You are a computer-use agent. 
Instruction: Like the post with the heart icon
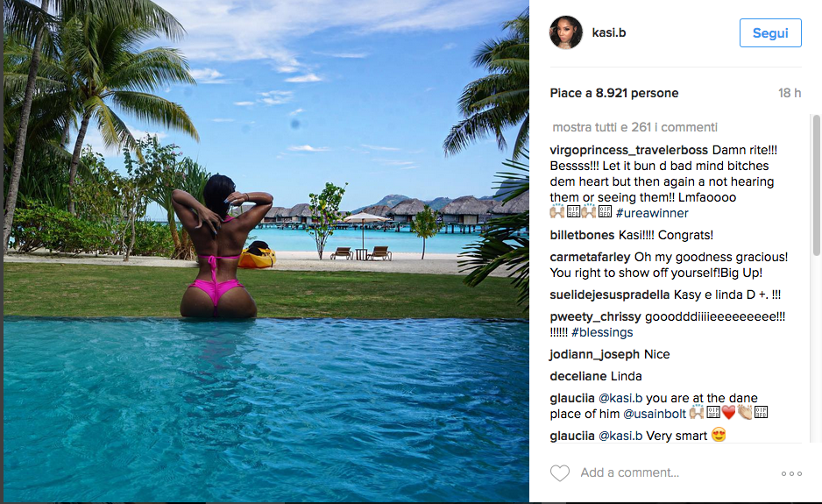(x=559, y=473)
